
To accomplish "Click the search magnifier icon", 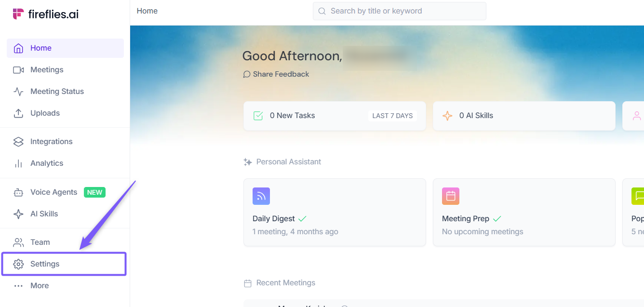I will click(x=322, y=11).
